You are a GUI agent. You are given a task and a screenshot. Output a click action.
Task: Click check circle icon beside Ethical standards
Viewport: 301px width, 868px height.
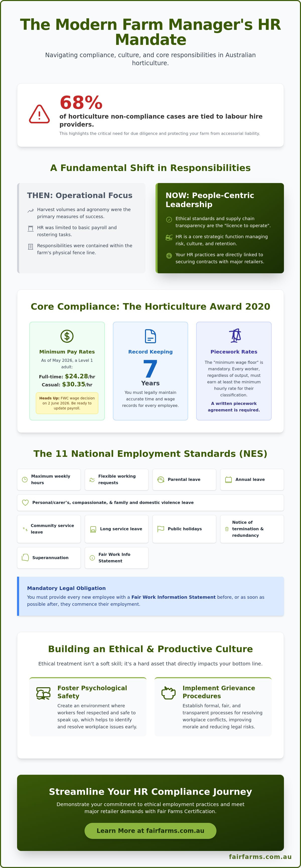tap(169, 220)
